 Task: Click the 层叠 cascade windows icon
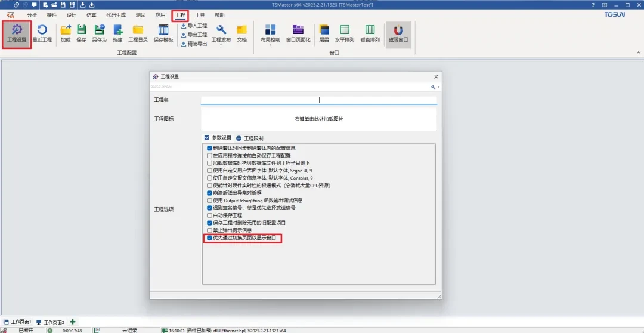(324, 30)
